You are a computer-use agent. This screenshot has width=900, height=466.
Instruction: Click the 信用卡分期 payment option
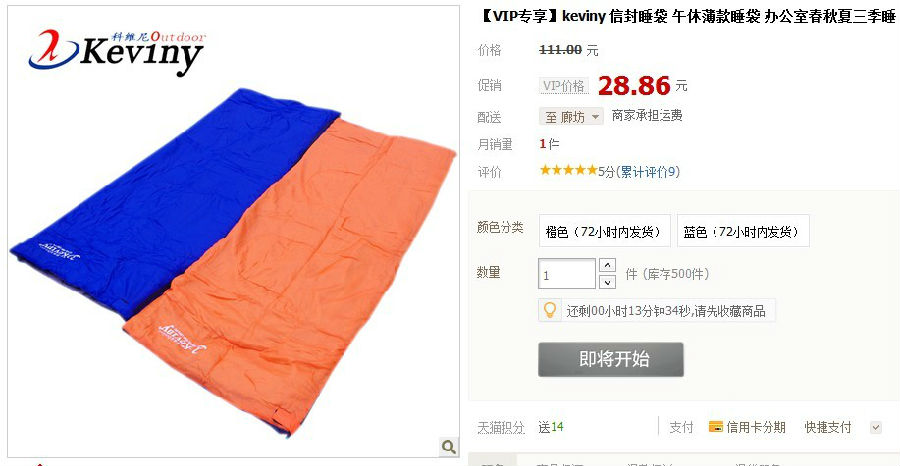[x=747, y=427]
